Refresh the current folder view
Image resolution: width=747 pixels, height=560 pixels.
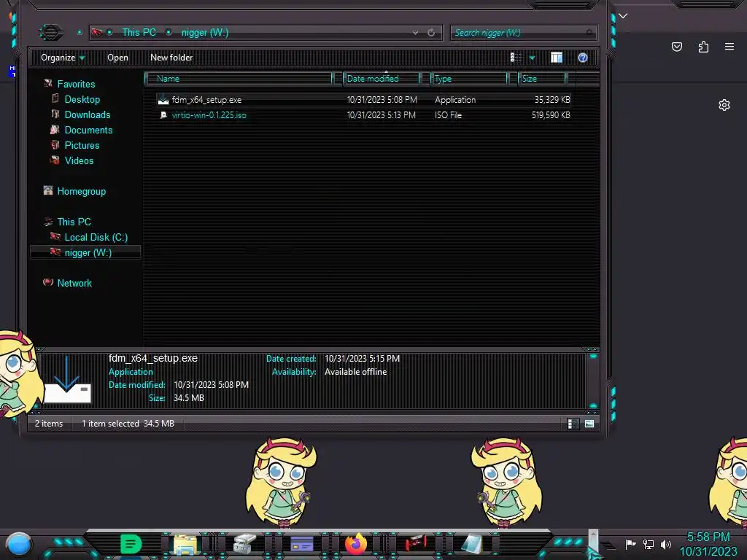[x=430, y=32]
